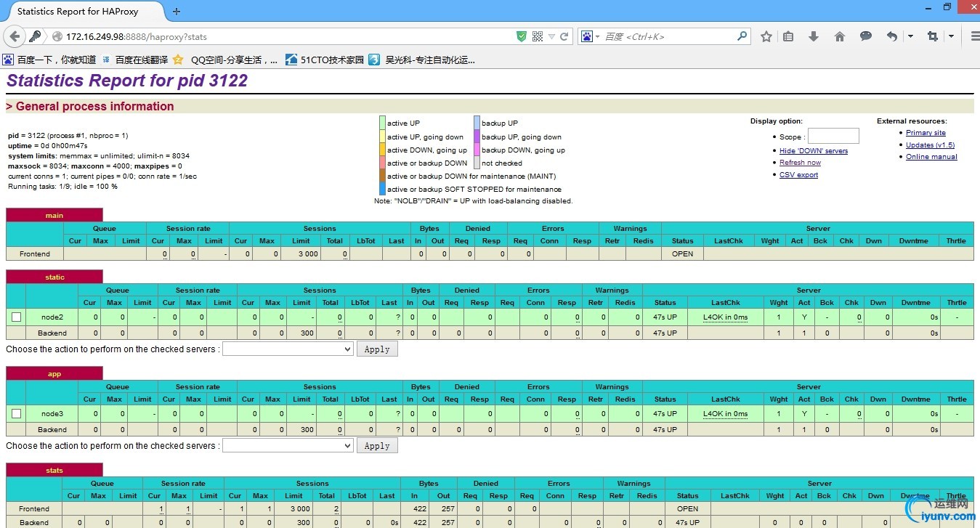Click the Baidu paw search engine icon
Viewport: 980px width, 528px height.
[x=586, y=36]
